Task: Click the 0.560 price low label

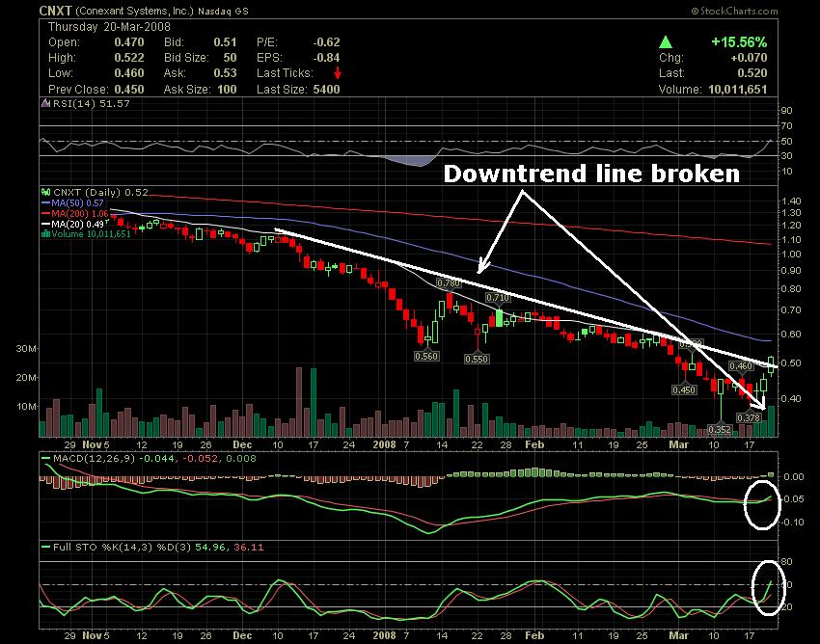Action: click(x=426, y=357)
